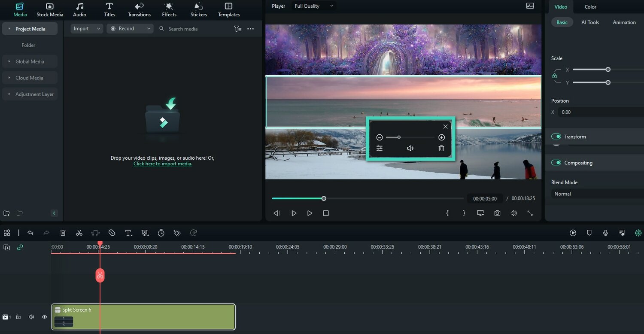Stop playback
The image size is (644, 334).
point(326,213)
